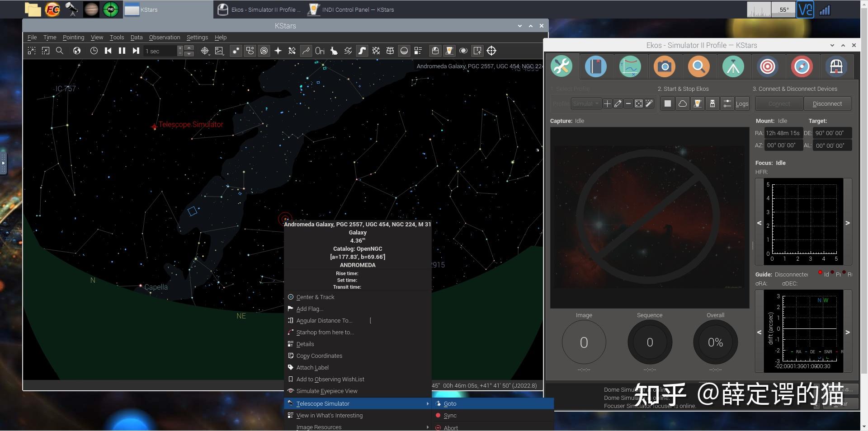The width and height of the screenshot is (868, 431).
Task: Open the Simulator profile dropdown
Action: 586,103
